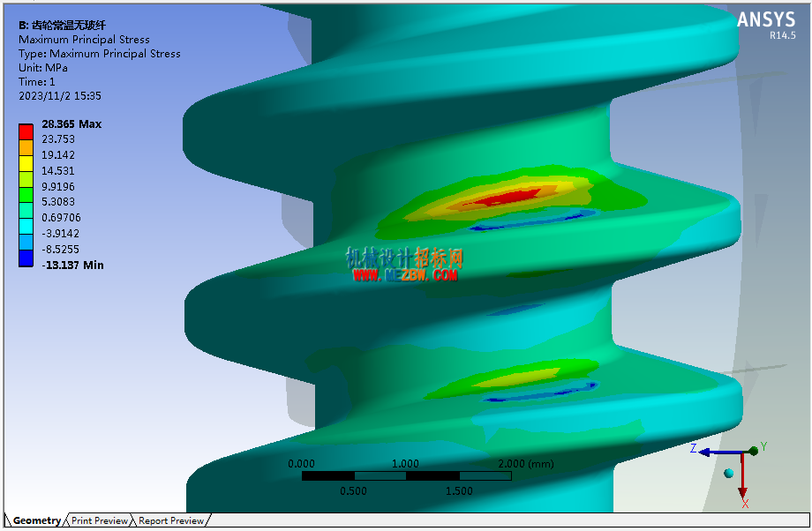Click the '0.500' ruler label
Screen dimensions: 812x531
click(x=353, y=491)
